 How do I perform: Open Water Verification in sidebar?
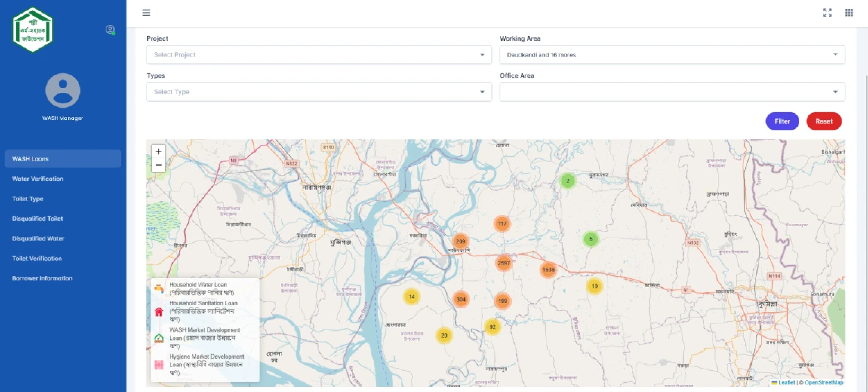click(38, 179)
